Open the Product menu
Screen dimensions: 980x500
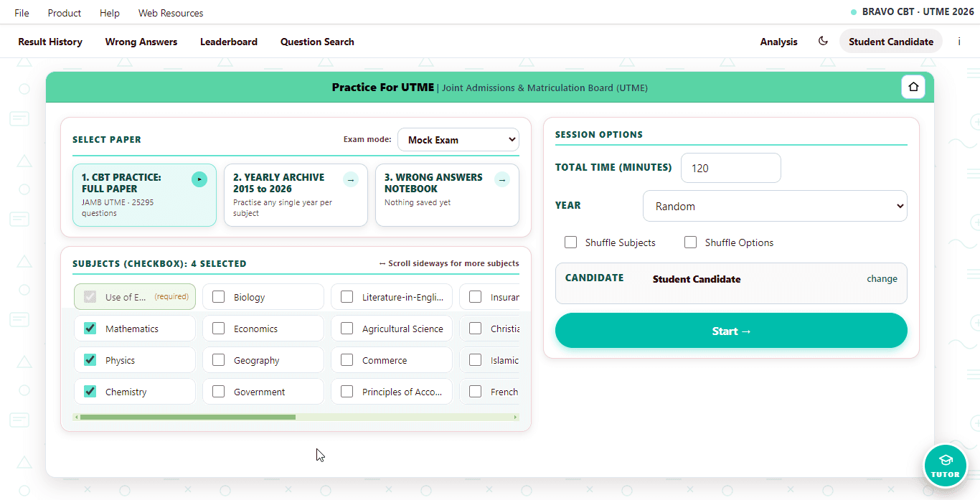point(65,13)
